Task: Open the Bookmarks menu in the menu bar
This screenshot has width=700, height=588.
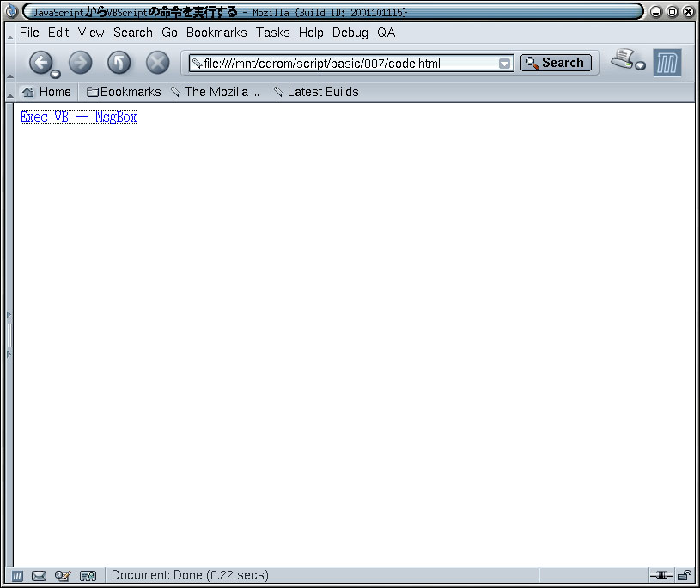Action: pos(216,33)
